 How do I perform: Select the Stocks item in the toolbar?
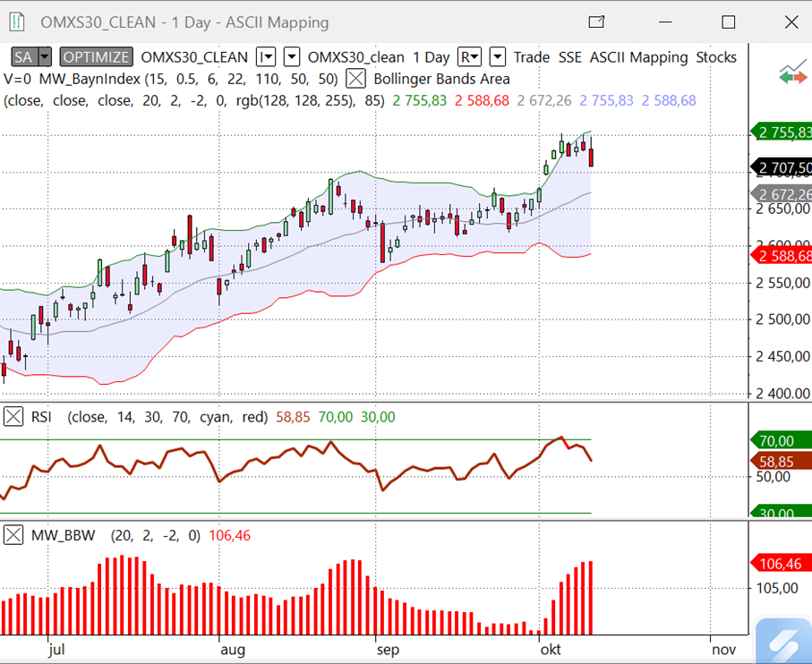point(716,57)
